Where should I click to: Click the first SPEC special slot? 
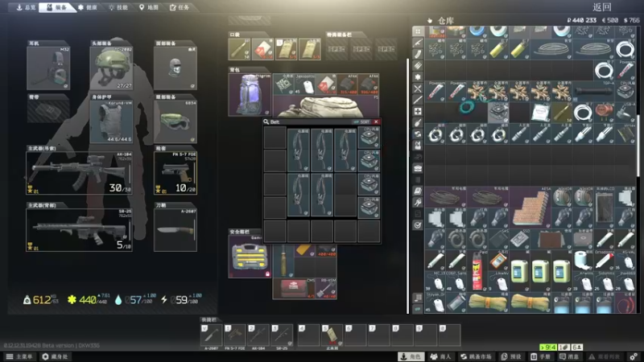pyautogui.click(x=336, y=49)
